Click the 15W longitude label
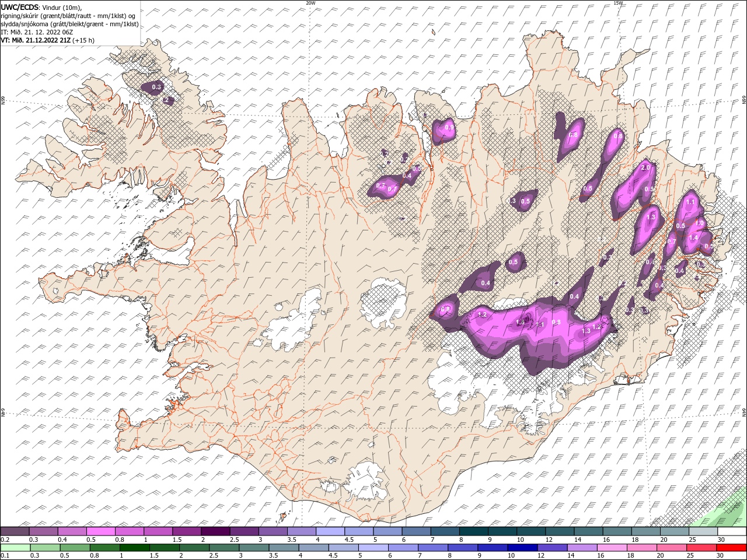The width and height of the screenshot is (747, 560). coord(618,3)
